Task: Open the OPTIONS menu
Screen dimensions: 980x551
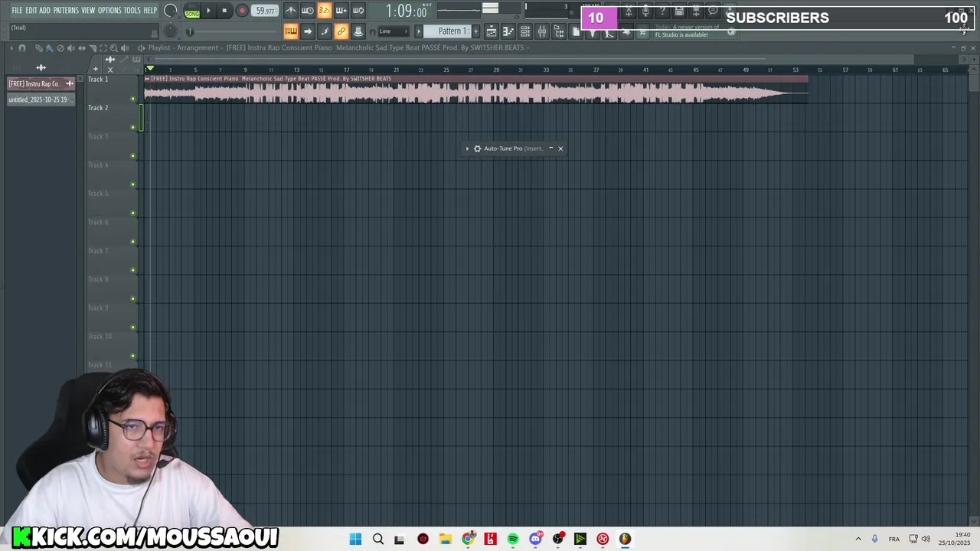Action: coord(109,11)
